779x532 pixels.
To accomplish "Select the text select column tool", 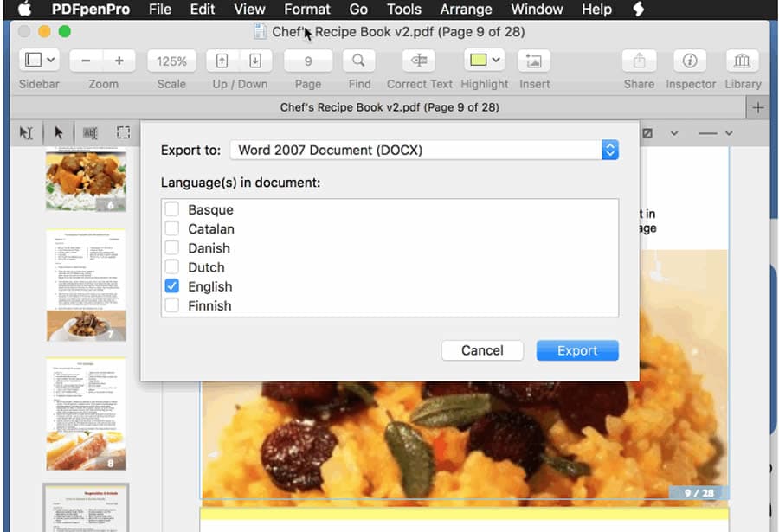I will (x=90, y=132).
